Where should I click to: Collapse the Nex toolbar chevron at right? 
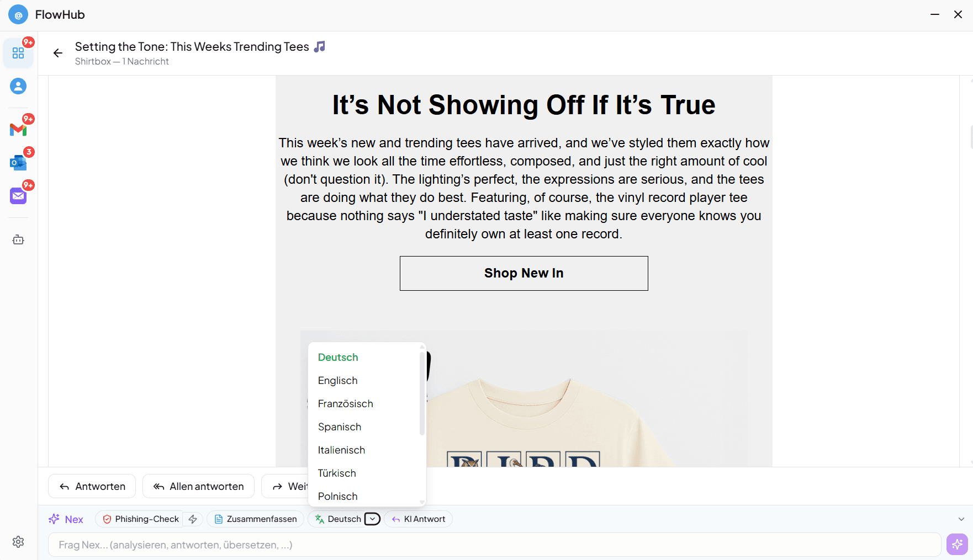pos(961,519)
